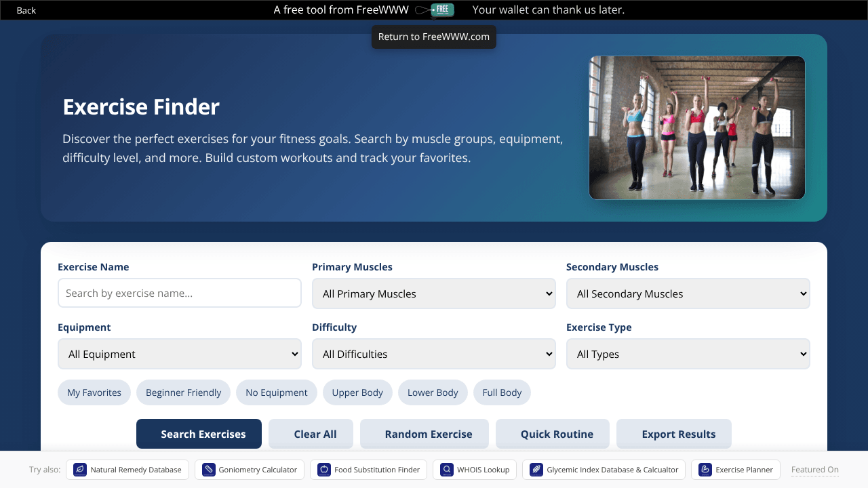Click the workout class photo thumbnail
This screenshot has height=488, width=868.
(697, 127)
